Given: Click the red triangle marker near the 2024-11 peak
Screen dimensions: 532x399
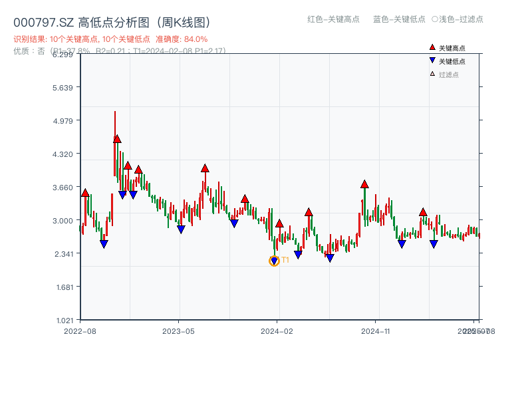Looking at the screenshot, I should 364,184.
